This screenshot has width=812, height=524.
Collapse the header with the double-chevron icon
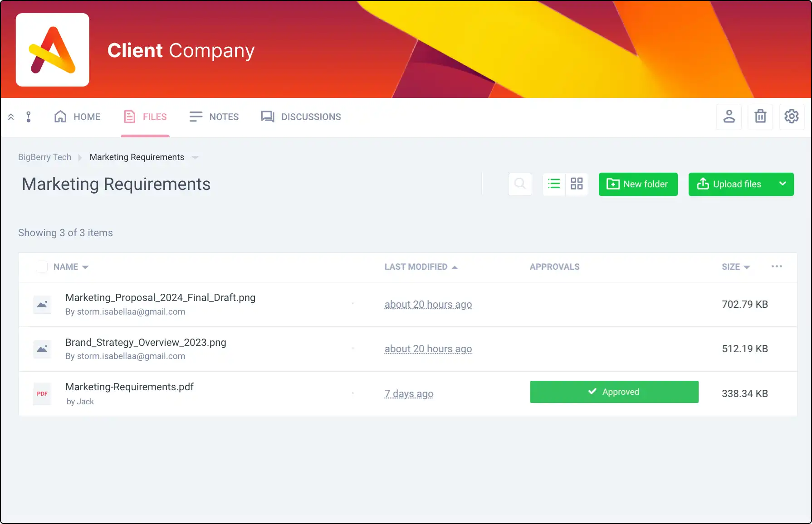11,117
